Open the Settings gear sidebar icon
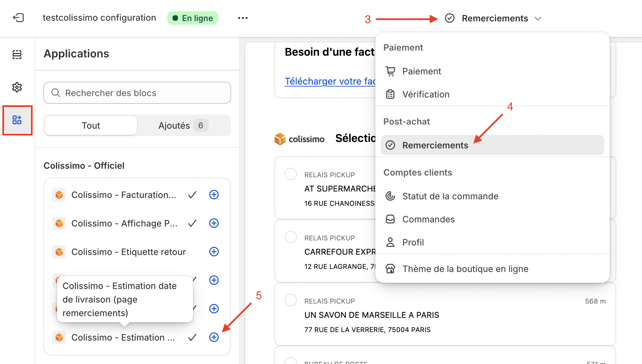The image size is (642, 364). (17, 87)
